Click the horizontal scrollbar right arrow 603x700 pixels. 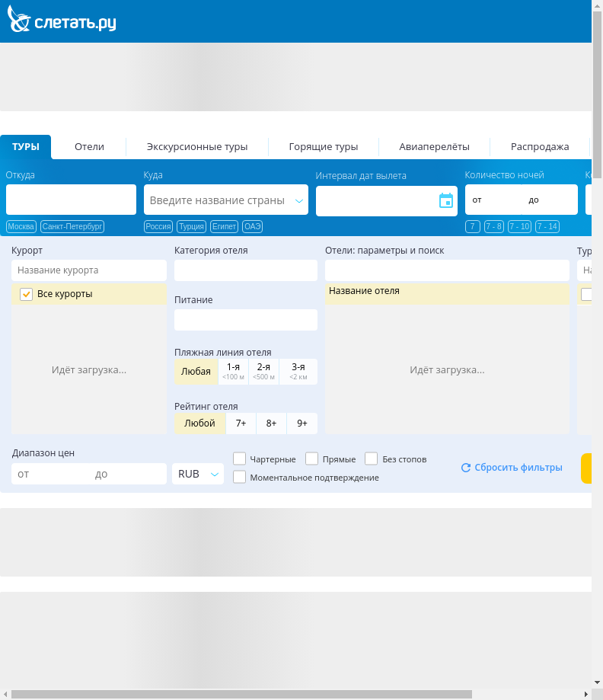point(586,694)
